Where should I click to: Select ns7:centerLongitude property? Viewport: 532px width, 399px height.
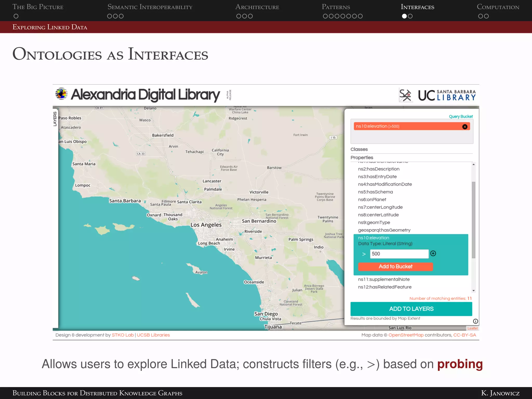click(x=380, y=207)
